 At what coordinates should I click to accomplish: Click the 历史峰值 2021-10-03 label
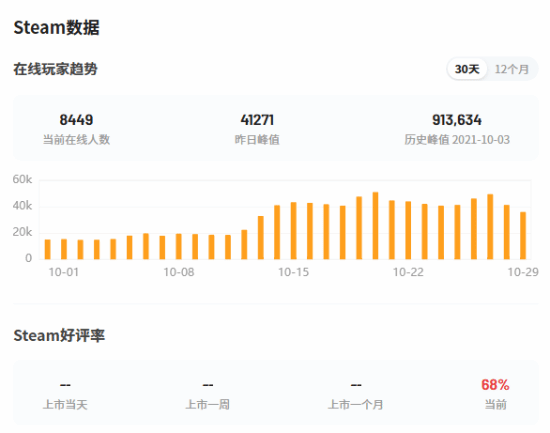click(457, 140)
